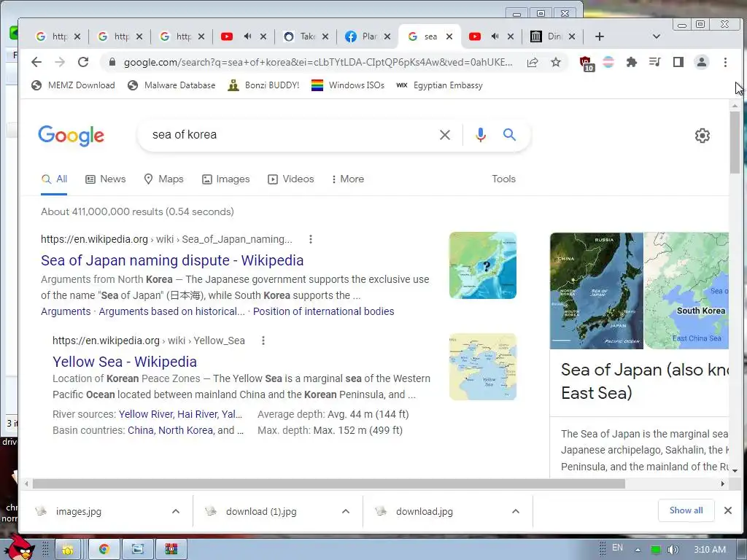Click the vertical scrollbar thumb
Image resolution: width=747 pixels, height=560 pixels.
(x=735, y=142)
